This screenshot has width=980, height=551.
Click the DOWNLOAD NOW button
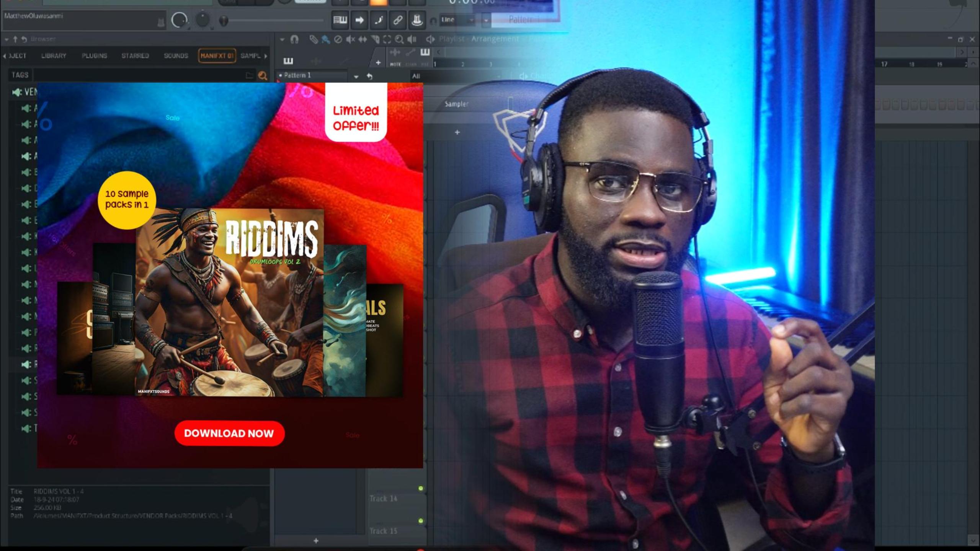229,433
